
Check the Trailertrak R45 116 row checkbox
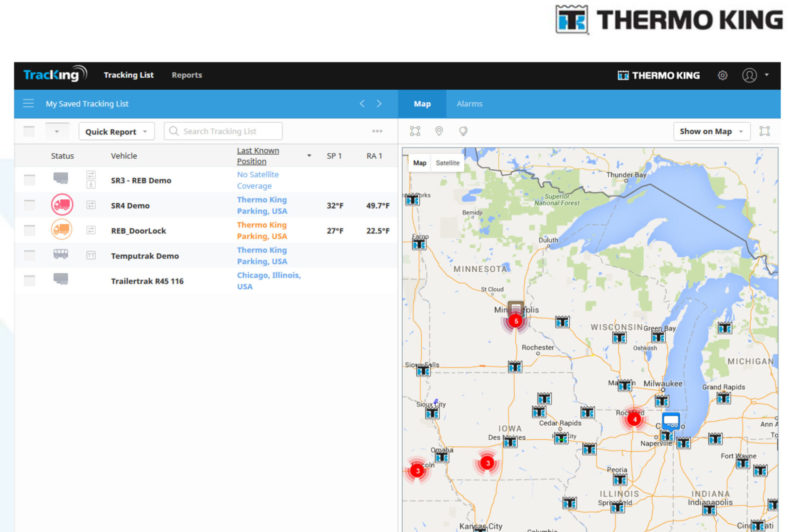tap(30, 280)
